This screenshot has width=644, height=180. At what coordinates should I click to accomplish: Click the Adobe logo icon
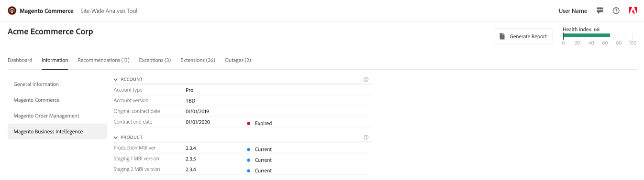(x=633, y=11)
